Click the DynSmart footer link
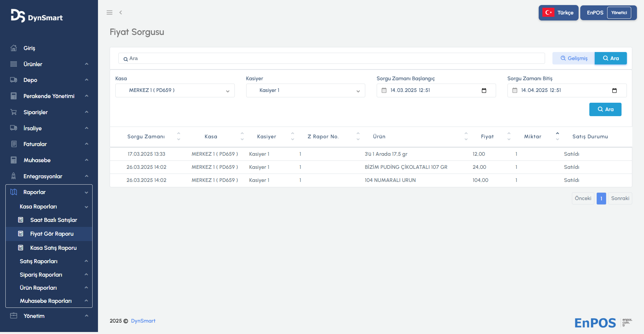The image size is (644, 334). pyautogui.click(x=143, y=321)
